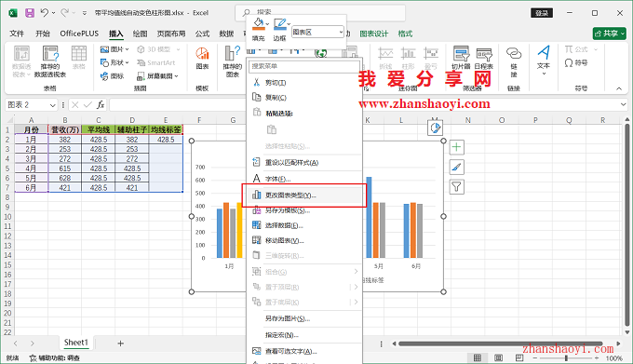Choose Move Chart (移动图表)
The width and height of the screenshot is (633, 364).
304,240
